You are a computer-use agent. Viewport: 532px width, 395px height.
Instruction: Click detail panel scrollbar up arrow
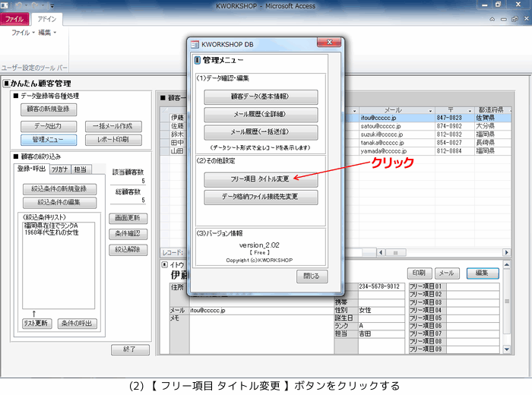[x=507, y=265]
